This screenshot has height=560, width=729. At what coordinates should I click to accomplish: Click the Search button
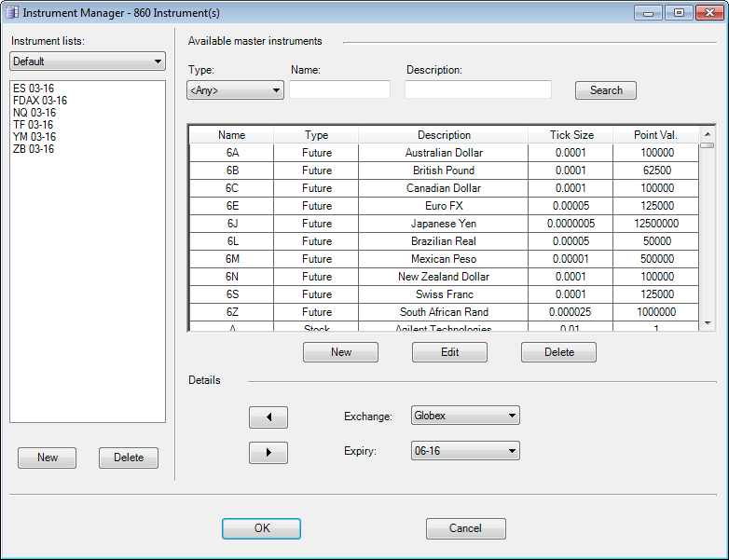tap(606, 90)
